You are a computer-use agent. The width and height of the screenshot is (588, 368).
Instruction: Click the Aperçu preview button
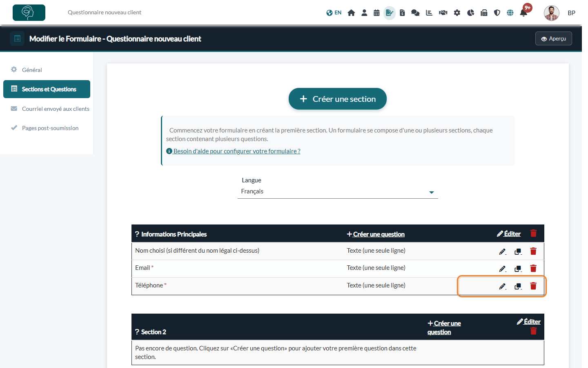pos(554,39)
